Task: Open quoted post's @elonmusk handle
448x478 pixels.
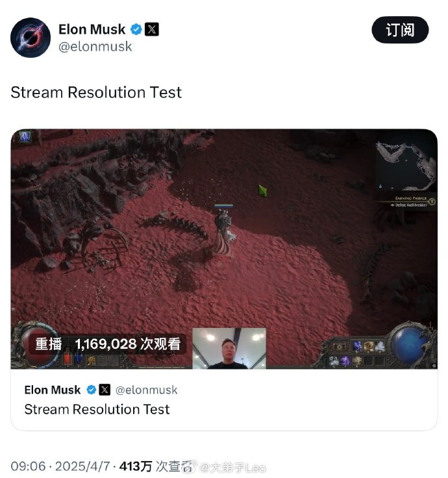Action: click(146, 390)
